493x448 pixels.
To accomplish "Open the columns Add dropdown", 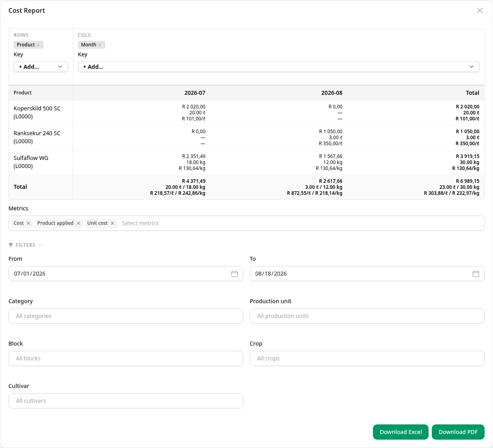I will [x=279, y=67].
